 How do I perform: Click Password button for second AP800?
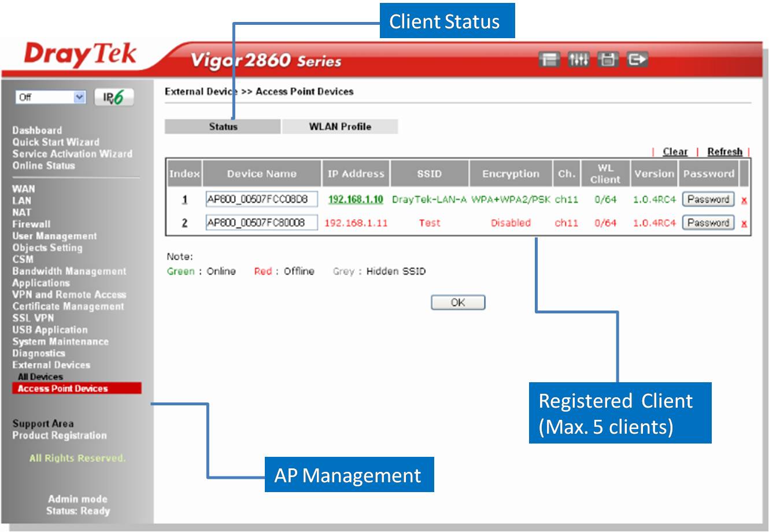click(708, 223)
